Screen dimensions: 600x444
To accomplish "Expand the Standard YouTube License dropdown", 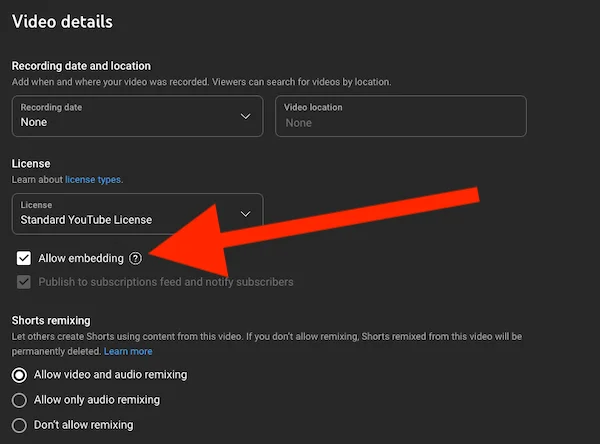I will [137, 214].
